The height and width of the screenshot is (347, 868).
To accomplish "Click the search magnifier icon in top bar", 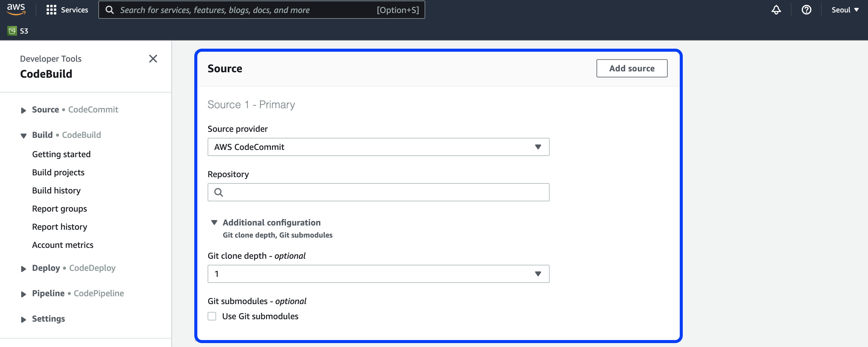I will 110,10.
